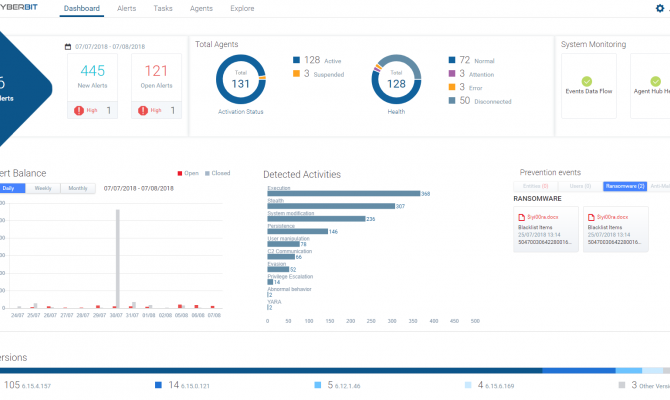670x400 pixels.
Task: Click the Abnormal behavior activity label
Action: click(289, 289)
